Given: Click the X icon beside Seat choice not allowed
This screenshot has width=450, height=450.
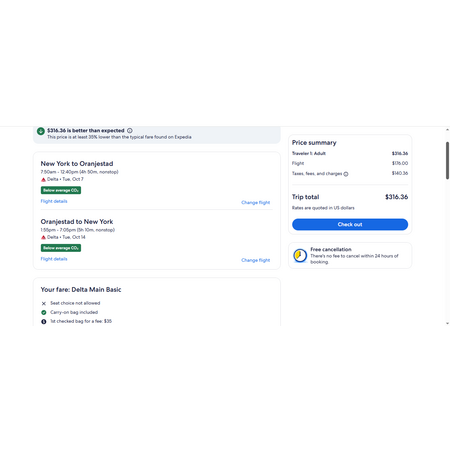Looking at the screenshot, I should [44, 303].
